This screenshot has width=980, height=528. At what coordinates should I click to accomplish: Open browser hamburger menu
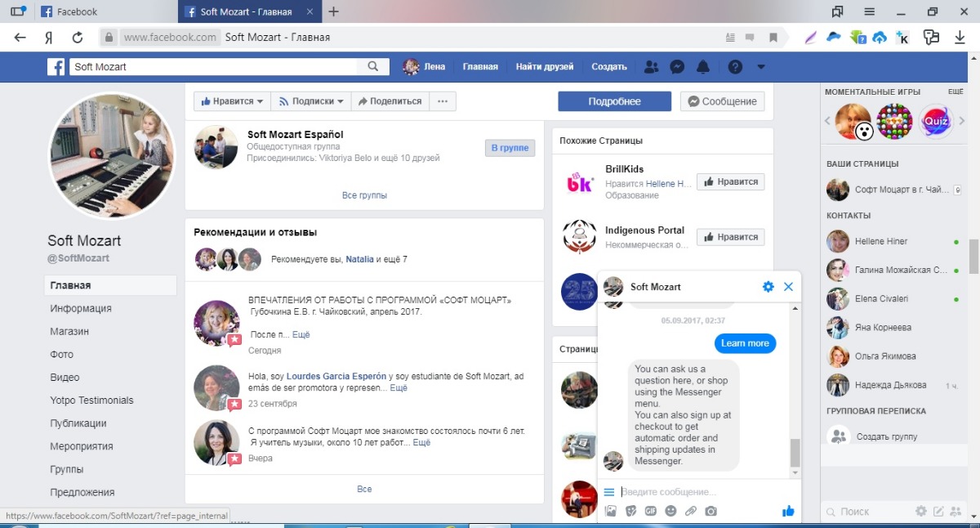870,11
